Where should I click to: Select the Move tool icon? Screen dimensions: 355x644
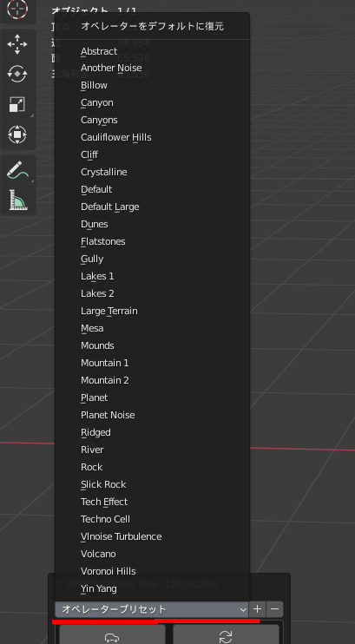(17, 44)
